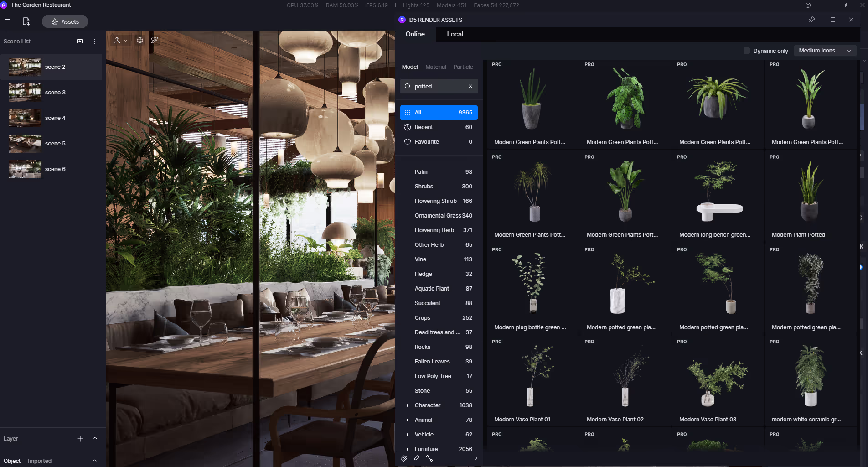This screenshot has height=467, width=868.
Task: Filter by Rocks category
Action: (x=439, y=347)
